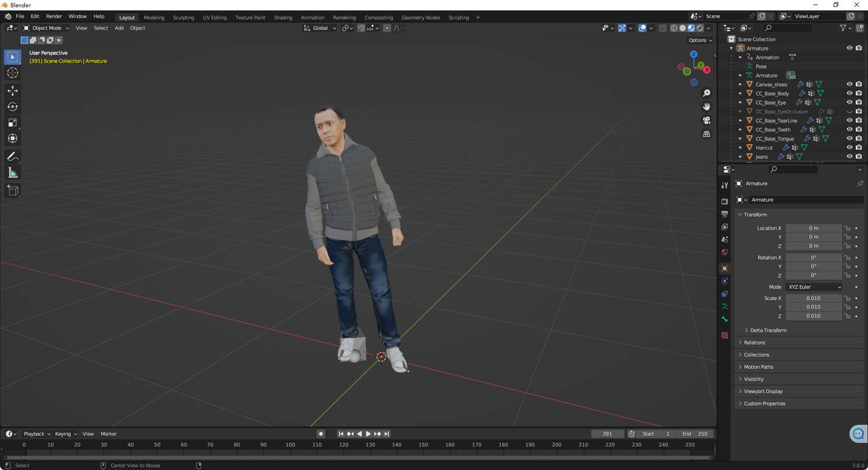Open the Global transform orientation dropdown
This screenshot has width=868, height=470.
(x=320, y=28)
